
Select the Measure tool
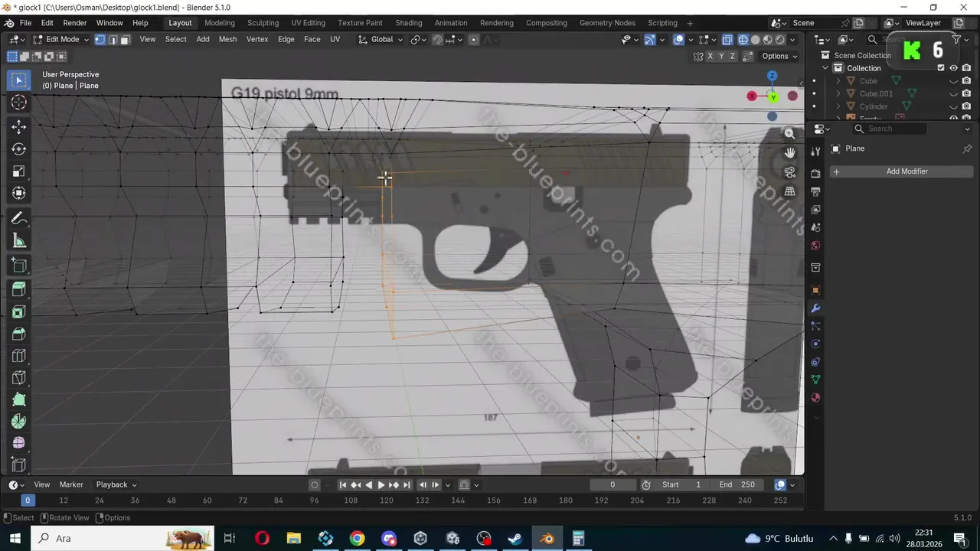[x=19, y=241]
